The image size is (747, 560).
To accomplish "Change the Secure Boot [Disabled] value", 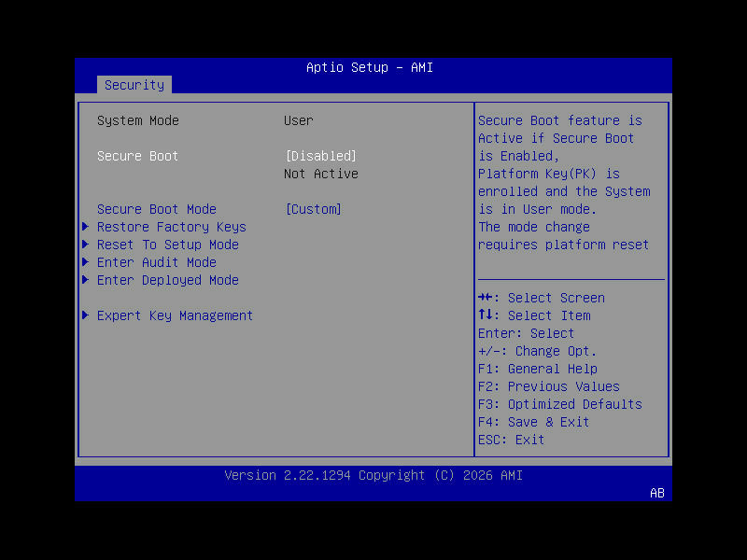I will [320, 156].
